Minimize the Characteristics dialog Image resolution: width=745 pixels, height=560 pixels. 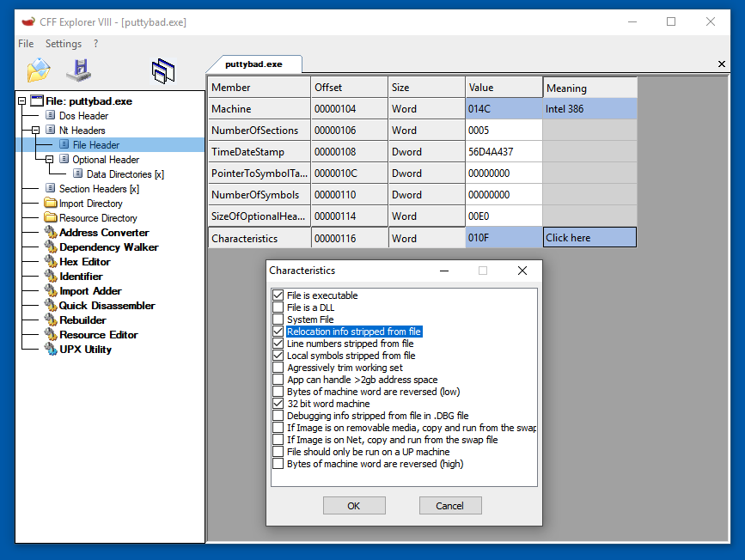click(x=444, y=271)
